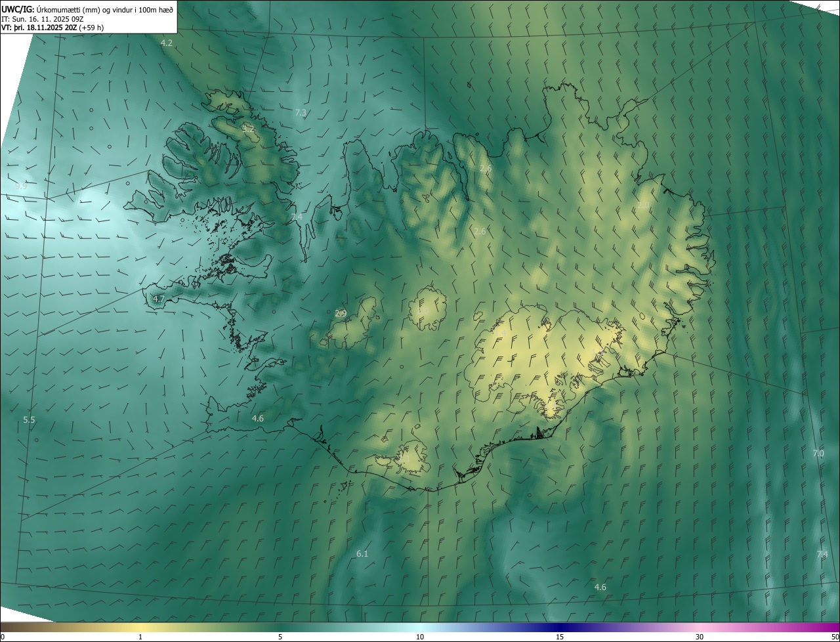Click the colour scale tick labelled 0
The image size is (840, 642).
pyautogui.click(x=3, y=637)
